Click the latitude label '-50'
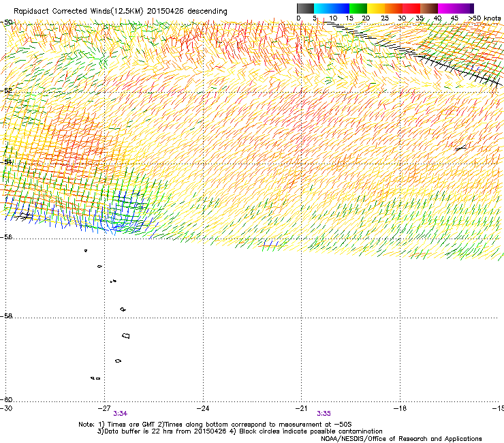Screen dimensions: 504x443 (7, 22)
